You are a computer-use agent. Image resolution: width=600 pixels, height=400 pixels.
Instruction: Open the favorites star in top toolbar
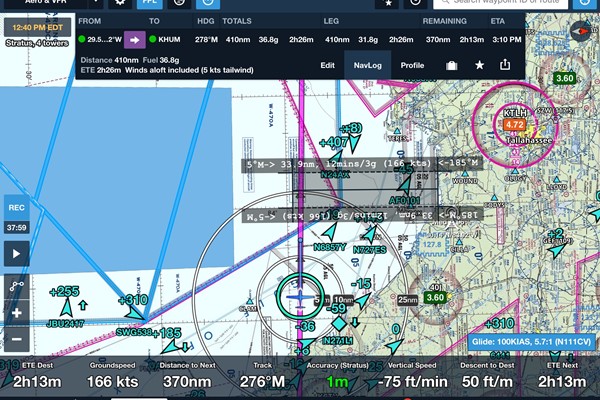point(388,3)
